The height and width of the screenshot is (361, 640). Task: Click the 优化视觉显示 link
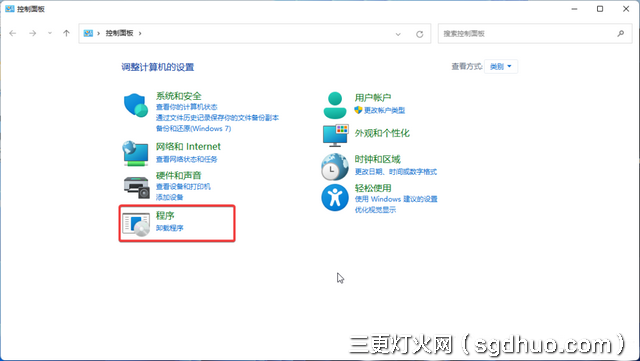pyautogui.click(x=375, y=210)
